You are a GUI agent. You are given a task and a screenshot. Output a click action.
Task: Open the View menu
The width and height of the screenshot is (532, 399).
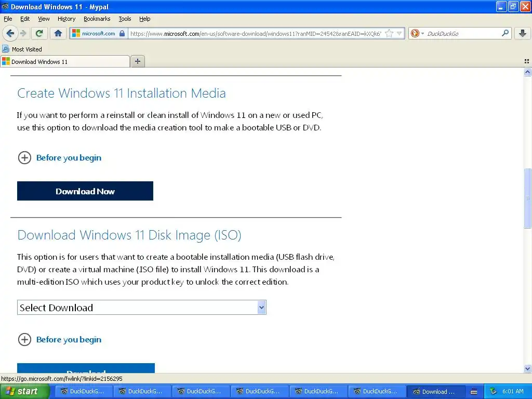click(x=44, y=19)
